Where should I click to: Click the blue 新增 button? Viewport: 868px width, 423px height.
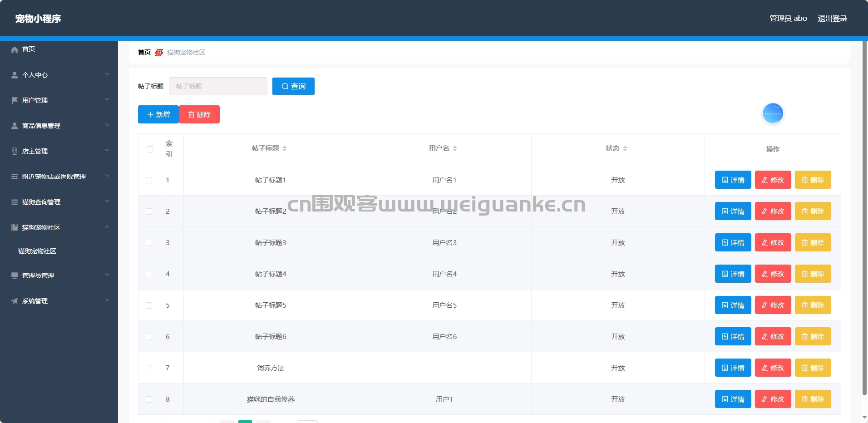[x=158, y=114]
